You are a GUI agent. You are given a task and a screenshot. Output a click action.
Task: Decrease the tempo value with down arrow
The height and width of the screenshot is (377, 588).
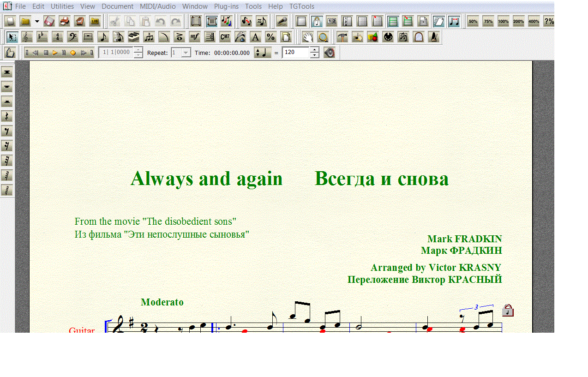pyautogui.click(x=314, y=55)
